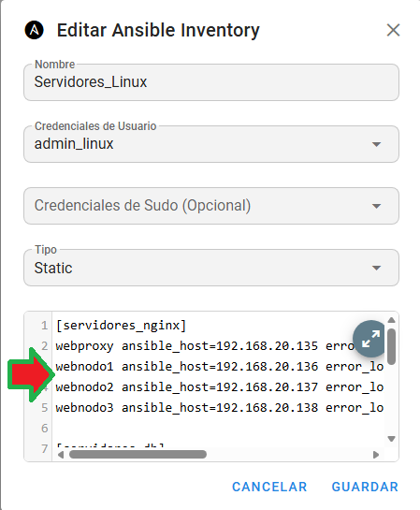Click scroll up arrow in editor

click(x=391, y=320)
